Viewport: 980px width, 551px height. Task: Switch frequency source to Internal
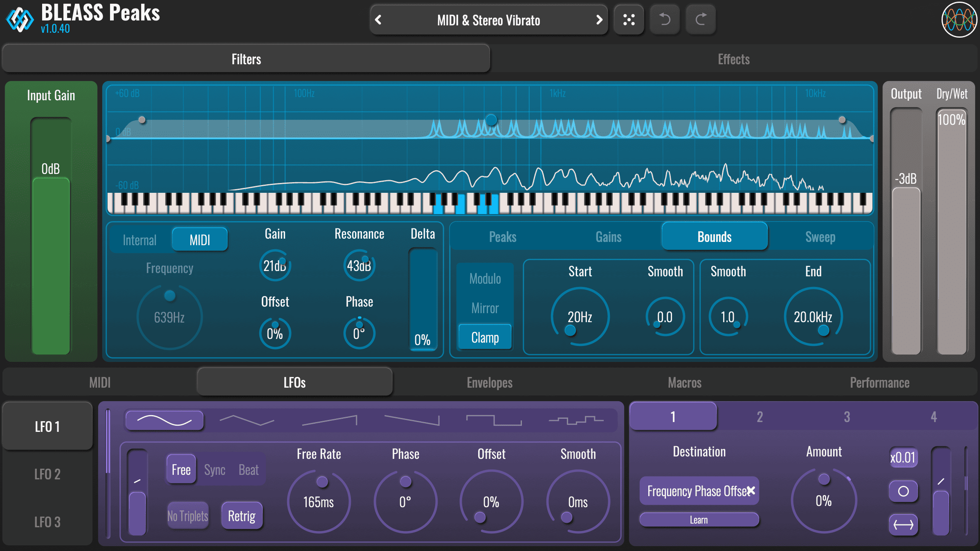139,239
